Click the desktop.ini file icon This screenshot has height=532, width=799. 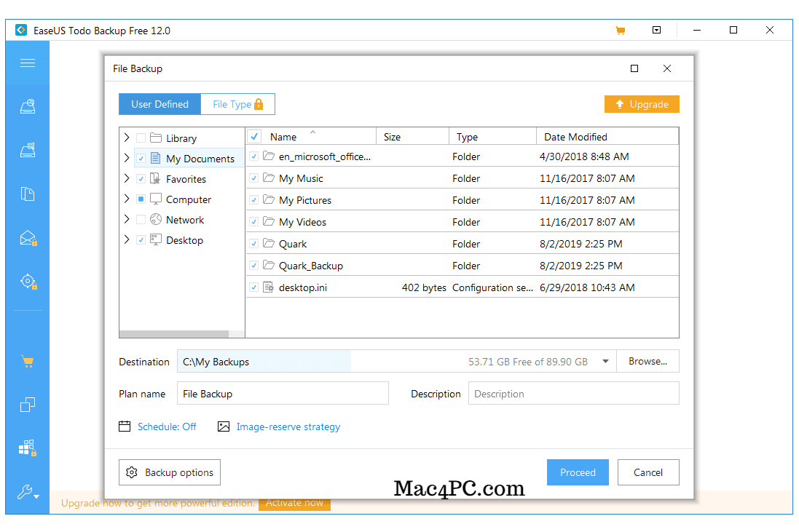coord(268,287)
